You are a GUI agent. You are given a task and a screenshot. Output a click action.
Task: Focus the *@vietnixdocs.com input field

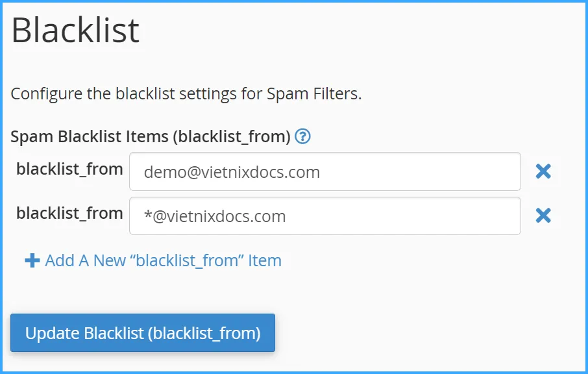[x=325, y=216]
